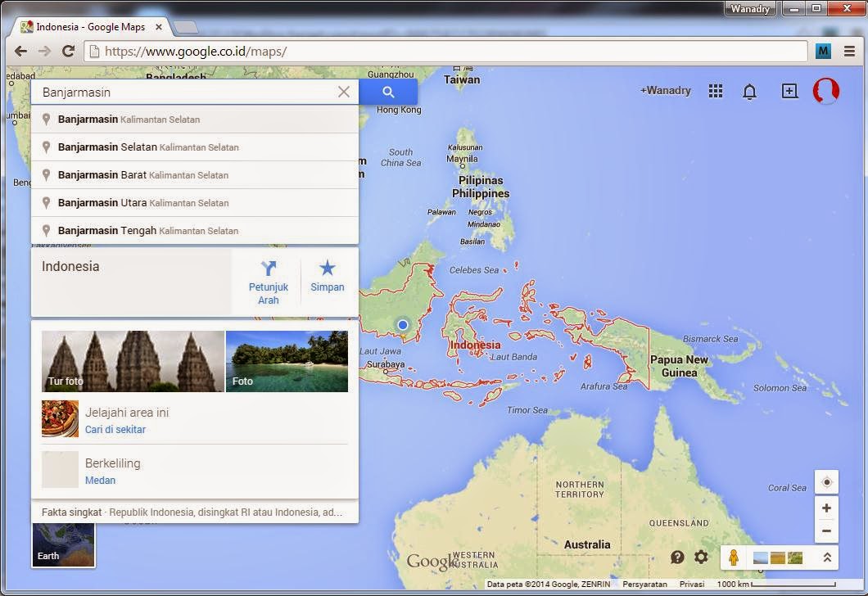
Task: Click the share/add-to-Google-plus icon
Action: 789,91
